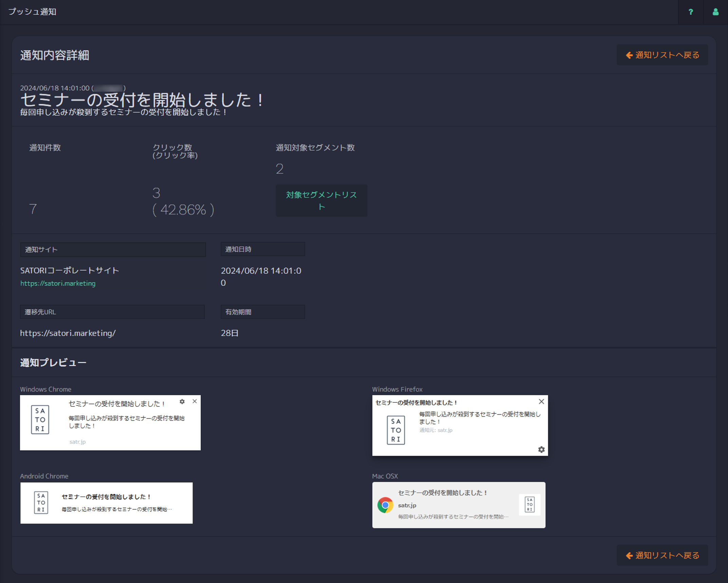Screen dimensions: 728x583
Task: Click the bottom 通知リストへ戻る button
Action: point(662,555)
